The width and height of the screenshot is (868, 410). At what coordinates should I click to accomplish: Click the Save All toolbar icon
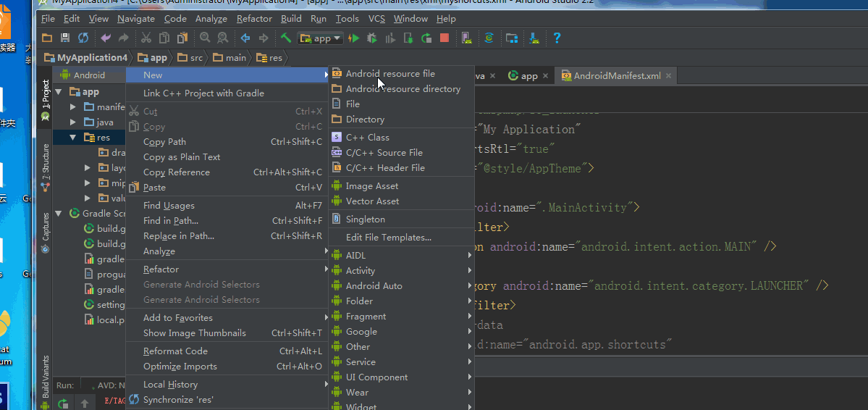coord(65,38)
